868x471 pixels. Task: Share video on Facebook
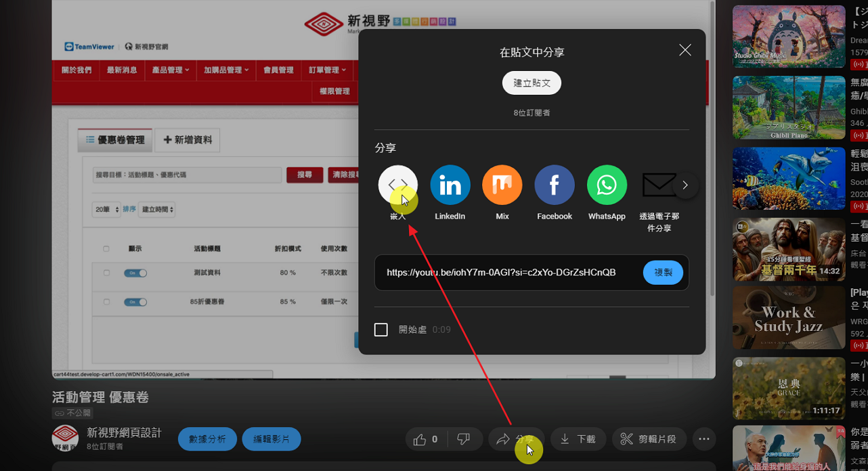(555, 185)
